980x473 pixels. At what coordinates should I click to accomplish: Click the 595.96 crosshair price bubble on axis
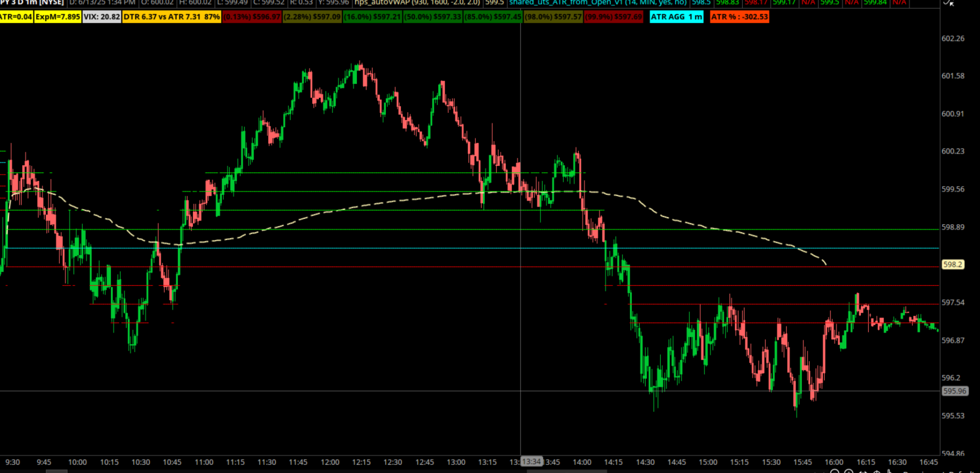(x=955, y=391)
